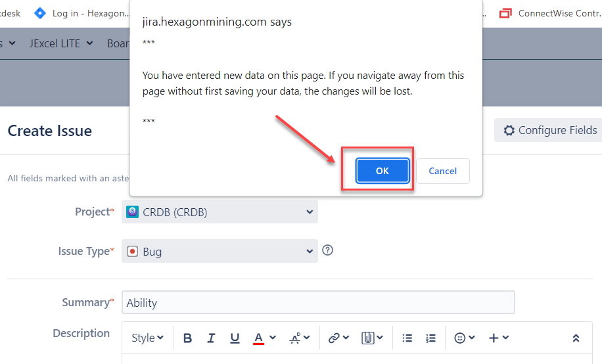This screenshot has height=364, width=602.
Task: Expand the link options chevron
Action: click(x=346, y=338)
